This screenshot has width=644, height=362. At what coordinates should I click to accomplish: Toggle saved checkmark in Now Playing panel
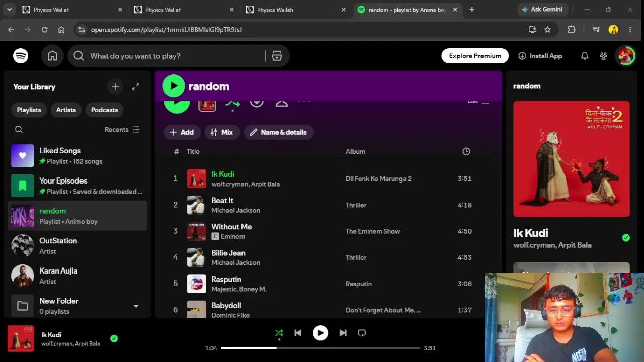(x=626, y=238)
